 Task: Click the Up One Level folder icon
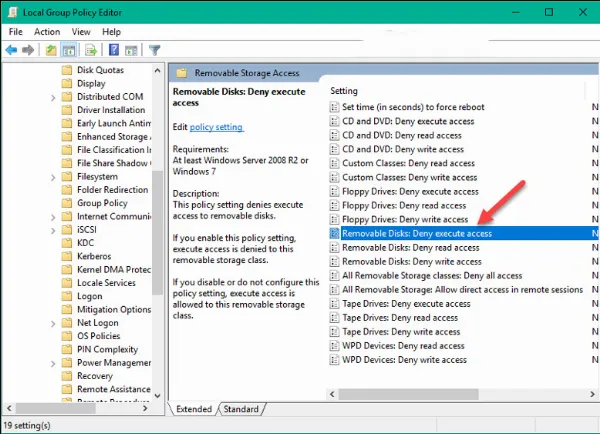51,49
